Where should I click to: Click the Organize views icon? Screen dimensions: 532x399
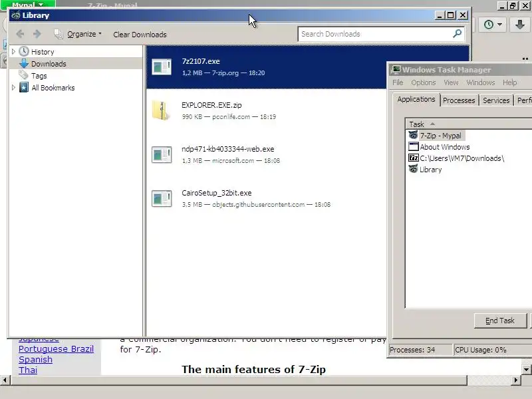(59, 34)
